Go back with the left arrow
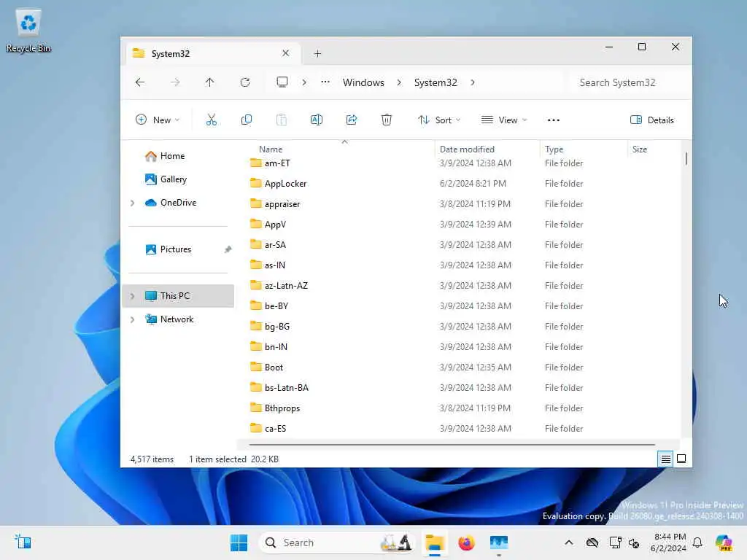Screen dimensions: 747x560 (139, 82)
